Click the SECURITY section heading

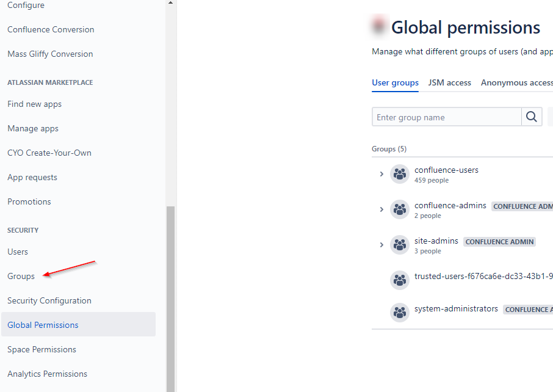tap(23, 230)
